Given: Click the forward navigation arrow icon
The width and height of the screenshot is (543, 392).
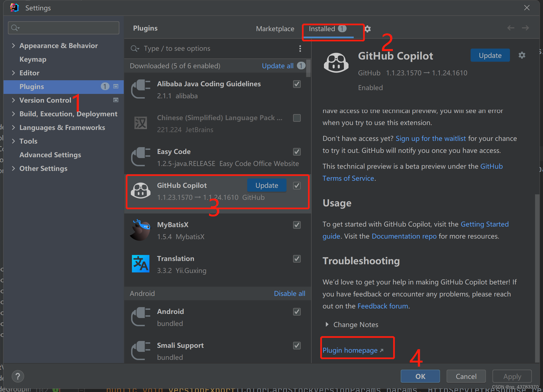Looking at the screenshot, I should 525,28.
